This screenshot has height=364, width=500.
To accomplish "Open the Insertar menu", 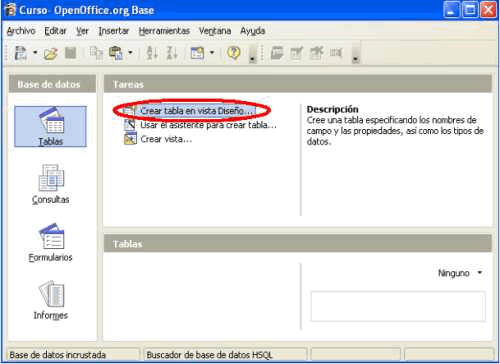I will pos(114,31).
